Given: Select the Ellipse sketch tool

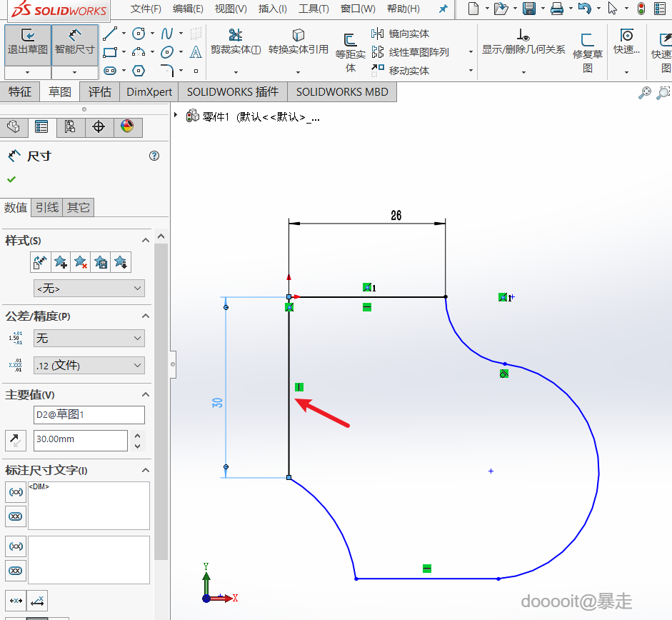Looking at the screenshot, I should pos(166,52).
